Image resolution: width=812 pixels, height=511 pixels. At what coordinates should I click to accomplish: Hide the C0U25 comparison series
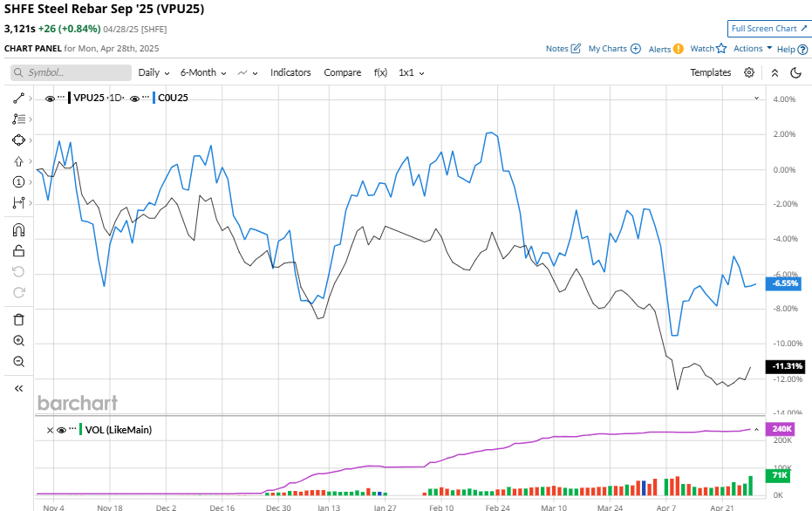pyautogui.click(x=135, y=99)
